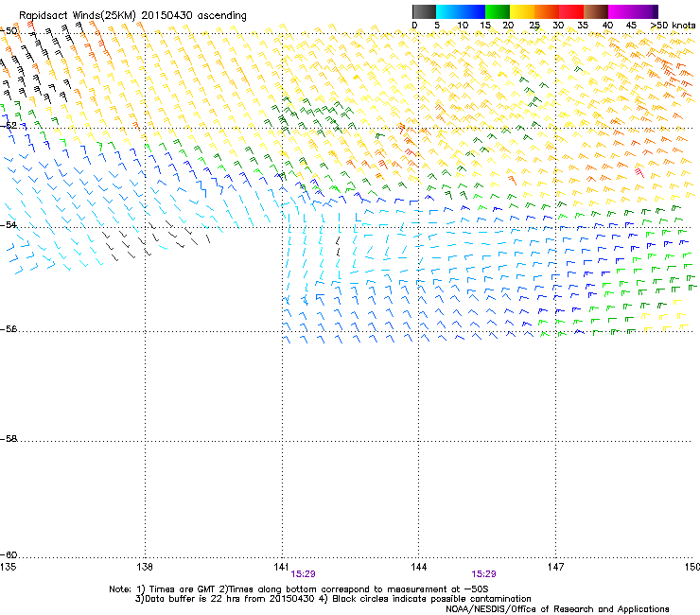Click the purple time label '15:29' near 144
The image size is (700, 615).
[x=484, y=574]
